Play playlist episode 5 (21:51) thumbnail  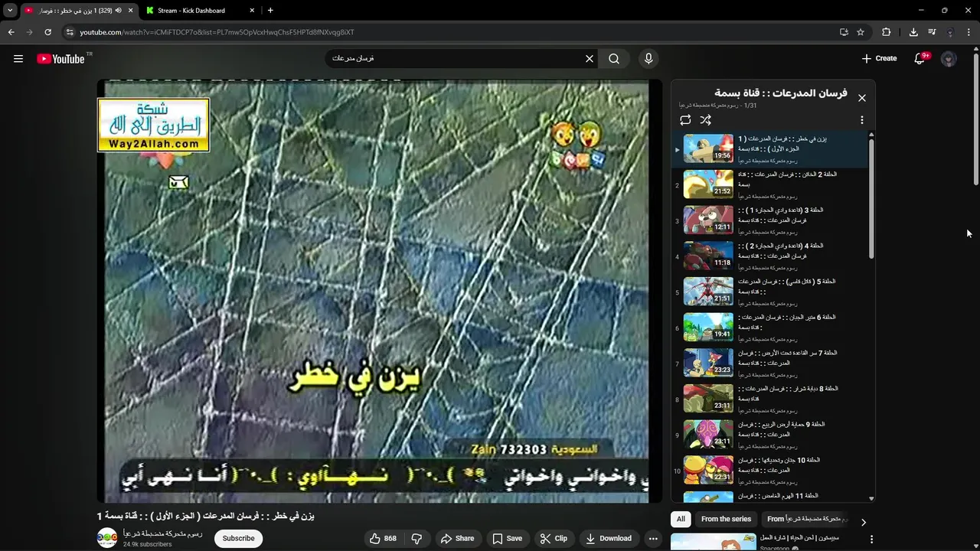[x=708, y=292]
